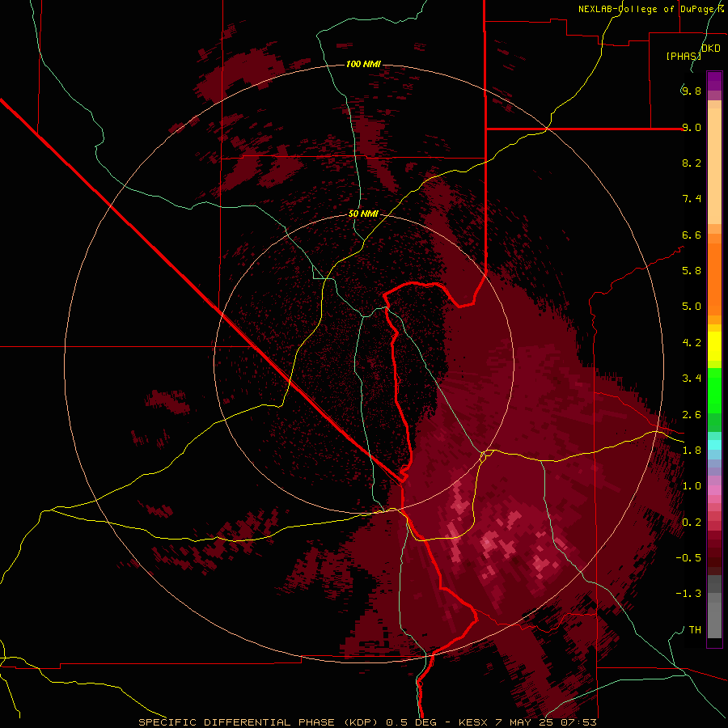Click the pale peach segment of the color bar
Viewport: 728px width, 728px height.
(714, 166)
